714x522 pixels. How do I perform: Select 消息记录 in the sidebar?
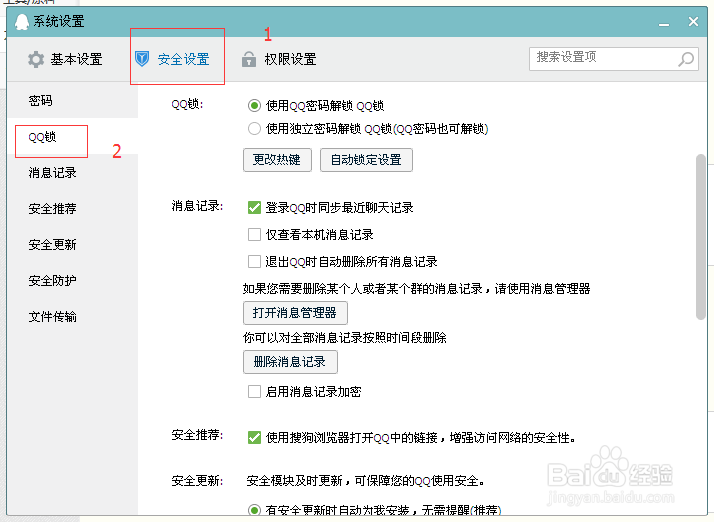click(x=72, y=173)
